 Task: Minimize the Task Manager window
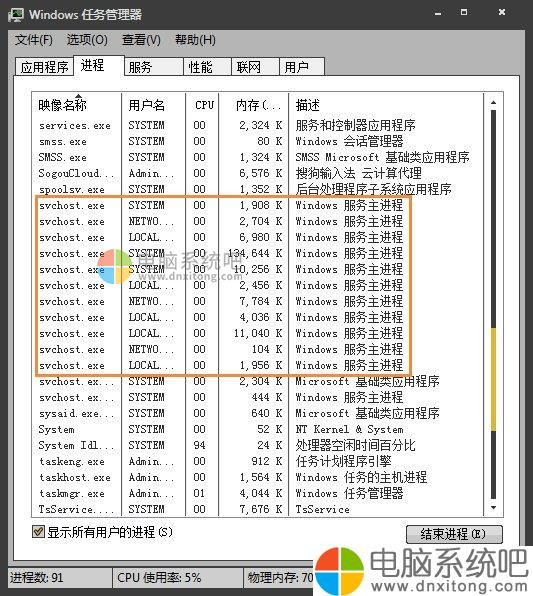click(438, 13)
